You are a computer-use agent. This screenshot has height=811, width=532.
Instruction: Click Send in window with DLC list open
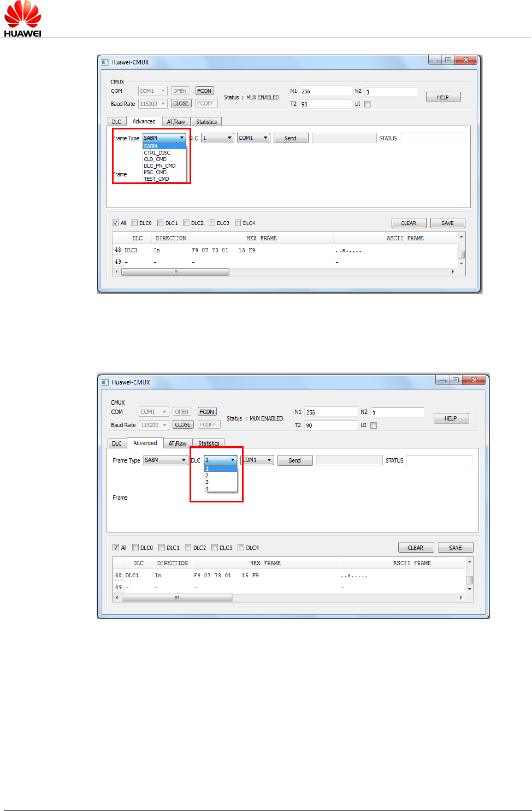pyautogui.click(x=295, y=460)
